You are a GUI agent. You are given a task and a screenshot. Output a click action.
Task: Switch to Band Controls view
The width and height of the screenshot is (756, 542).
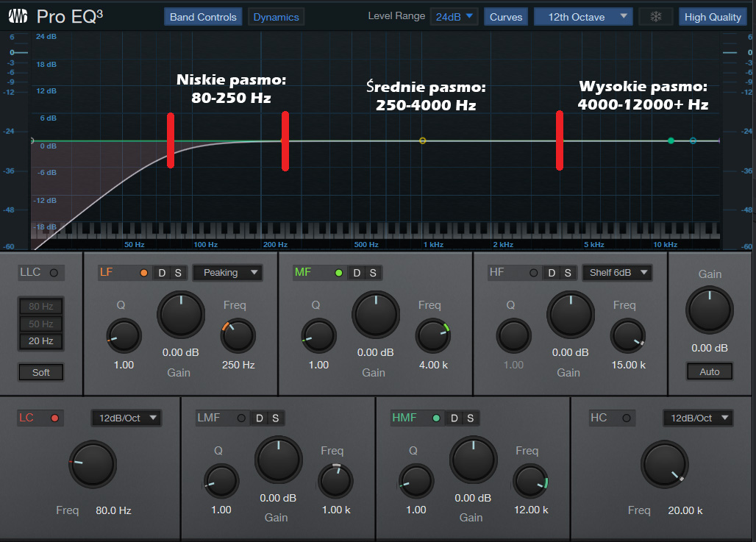[x=203, y=17]
